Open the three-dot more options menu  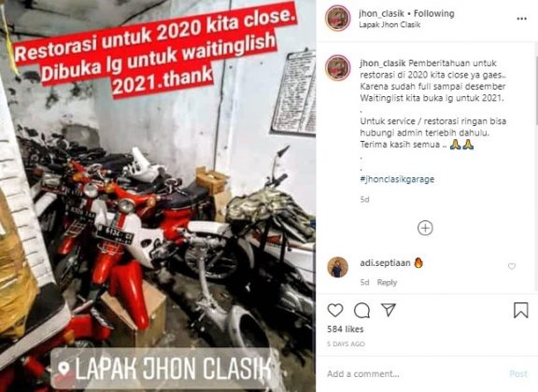(x=521, y=19)
